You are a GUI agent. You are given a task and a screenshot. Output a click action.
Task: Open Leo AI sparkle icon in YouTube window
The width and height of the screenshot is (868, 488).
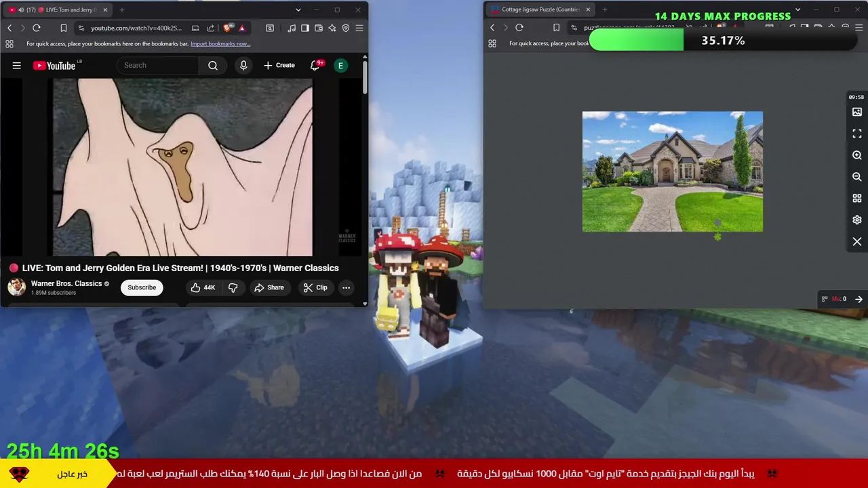coord(332,28)
